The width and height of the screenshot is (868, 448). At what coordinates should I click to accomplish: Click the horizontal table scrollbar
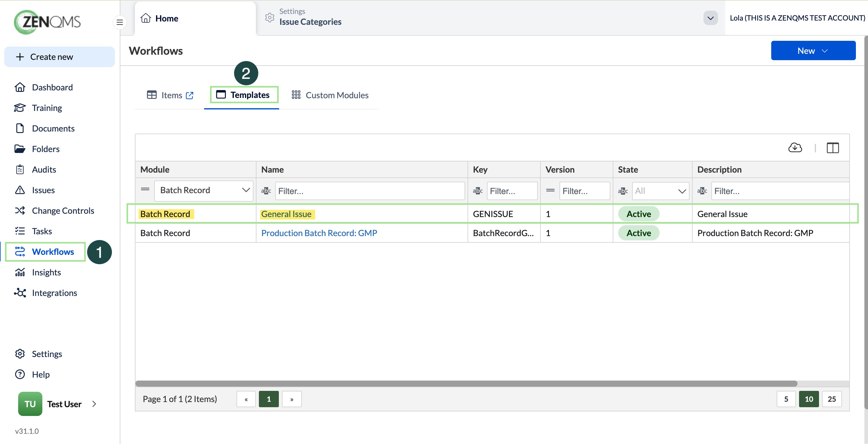click(466, 384)
